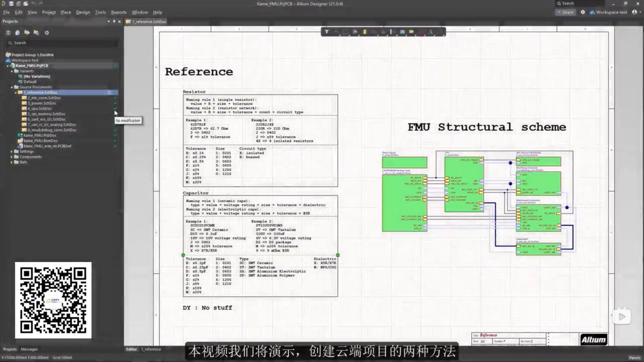This screenshot has height=362, width=644.
Task: Click the 'DY : No stuff' note text
Action: tap(207, 308)
